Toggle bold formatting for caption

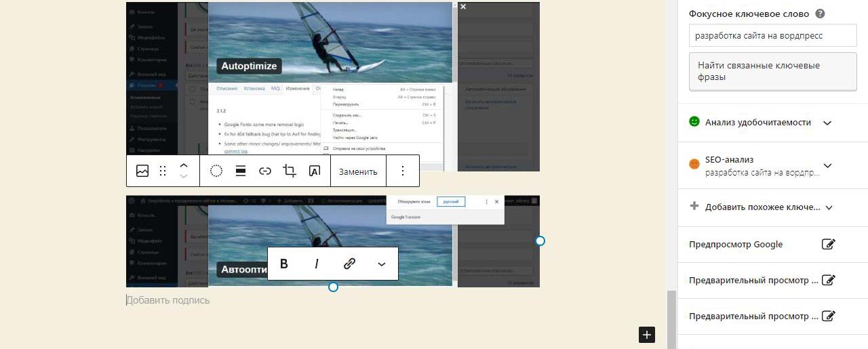(x=284, y=264)
